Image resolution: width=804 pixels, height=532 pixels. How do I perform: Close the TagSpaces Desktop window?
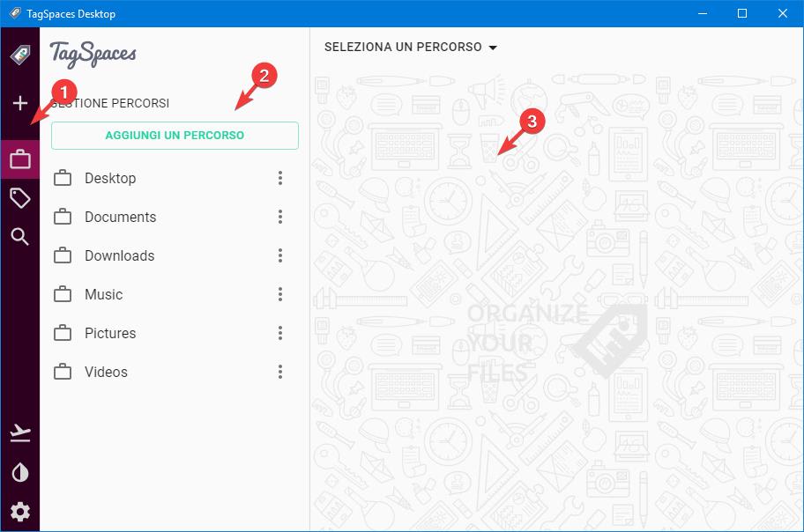click(x=783, y=13)
